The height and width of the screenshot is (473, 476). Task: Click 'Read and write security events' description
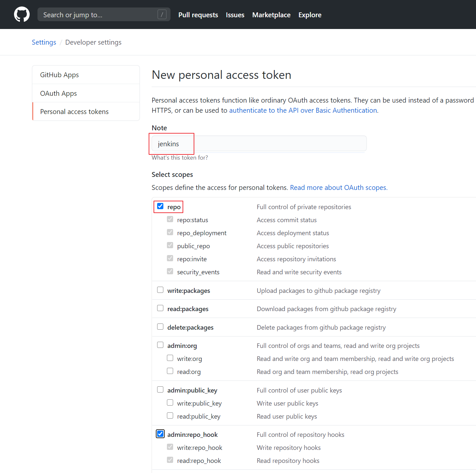[299, 272]
